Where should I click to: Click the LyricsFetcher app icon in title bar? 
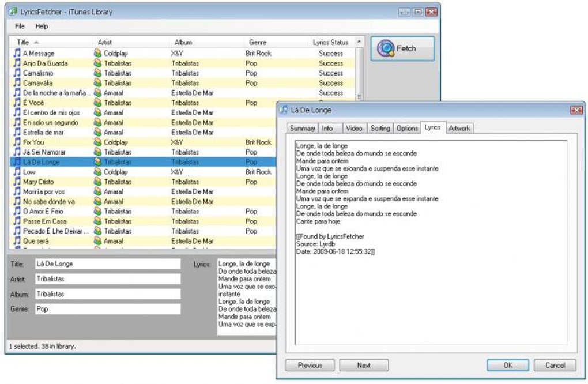point(13,12)
